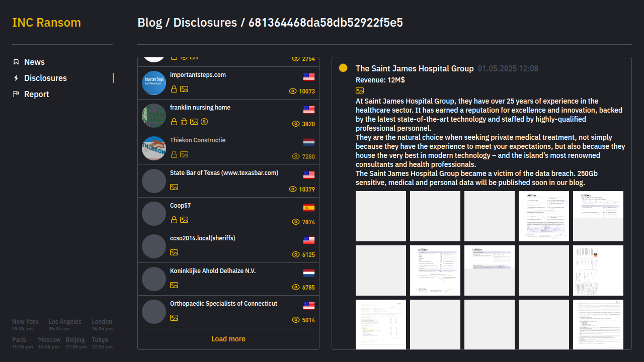Click the INC Ransom logo title
Screen dimensions: 644x362
coord(46,23)
